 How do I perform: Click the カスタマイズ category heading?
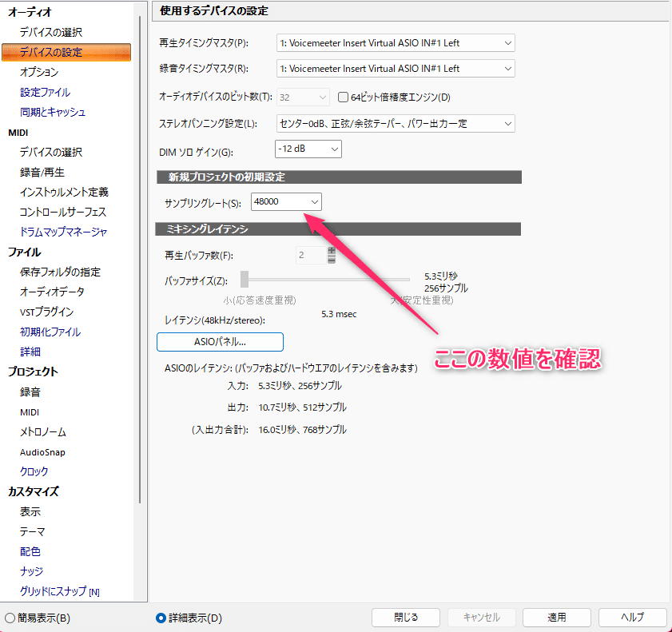33,491
